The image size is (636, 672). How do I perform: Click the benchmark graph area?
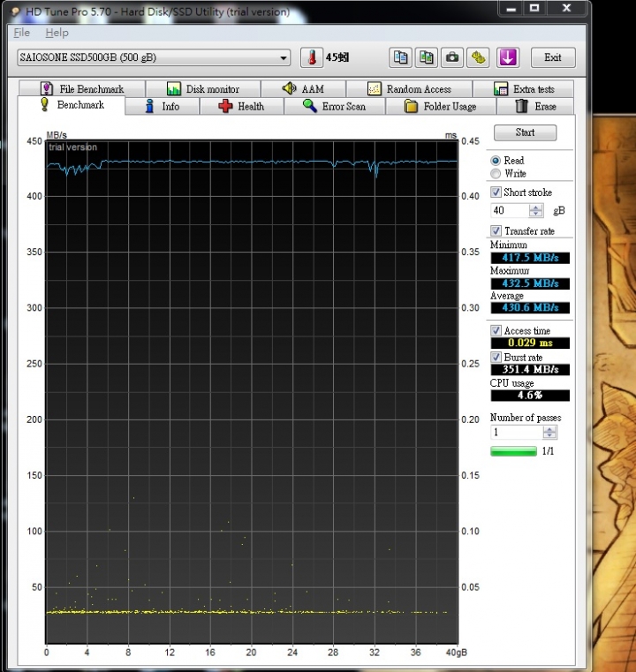pos(252,392)
